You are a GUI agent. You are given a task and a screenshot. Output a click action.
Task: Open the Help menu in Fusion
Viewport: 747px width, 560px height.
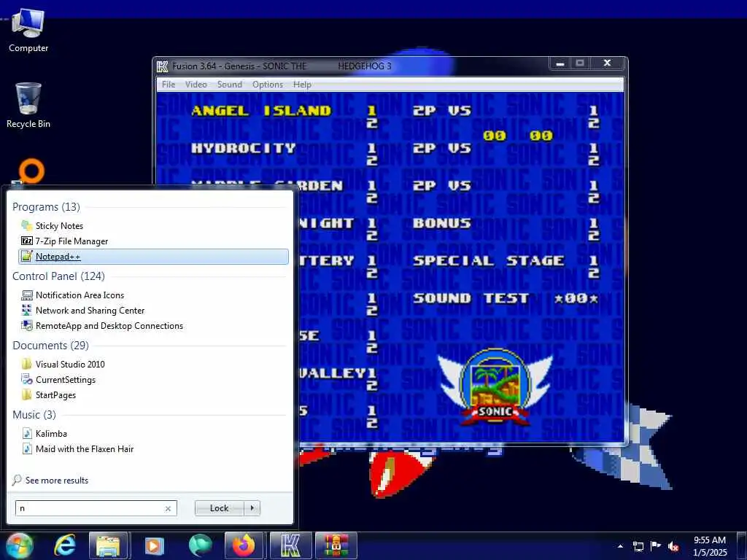pos(302,85)
